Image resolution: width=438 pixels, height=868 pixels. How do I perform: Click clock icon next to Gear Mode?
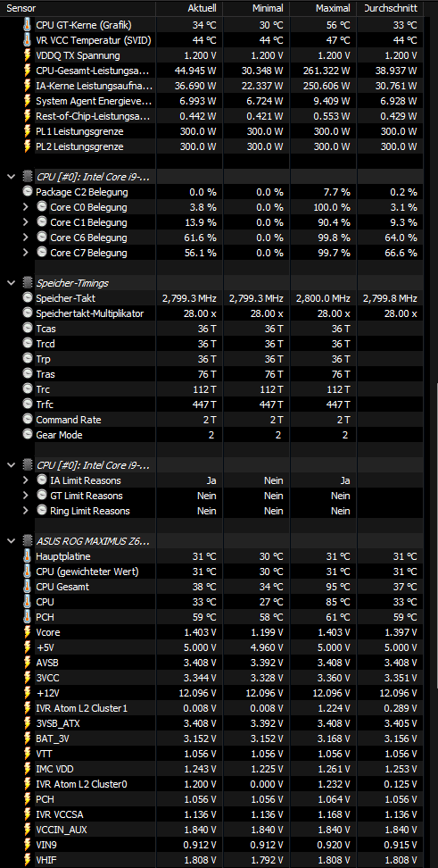pyautogui.click(x=28, y=435)
